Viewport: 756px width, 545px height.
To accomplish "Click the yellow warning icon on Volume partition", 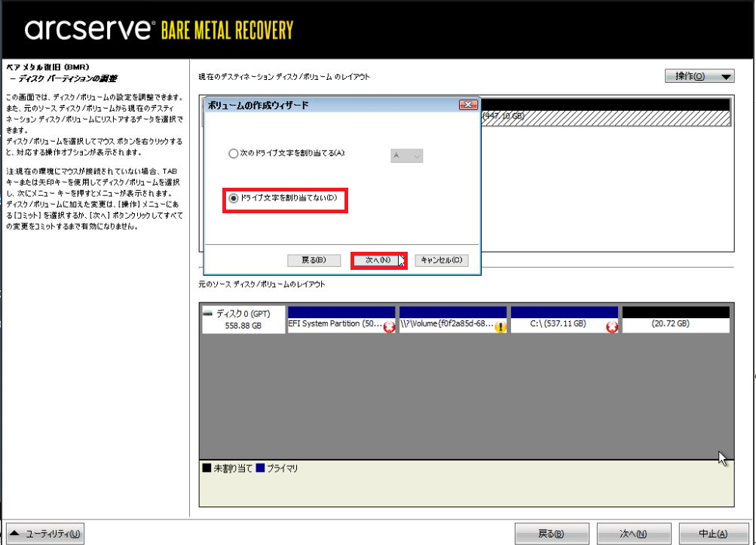I will pyautogui.click(x=500, y=327).
